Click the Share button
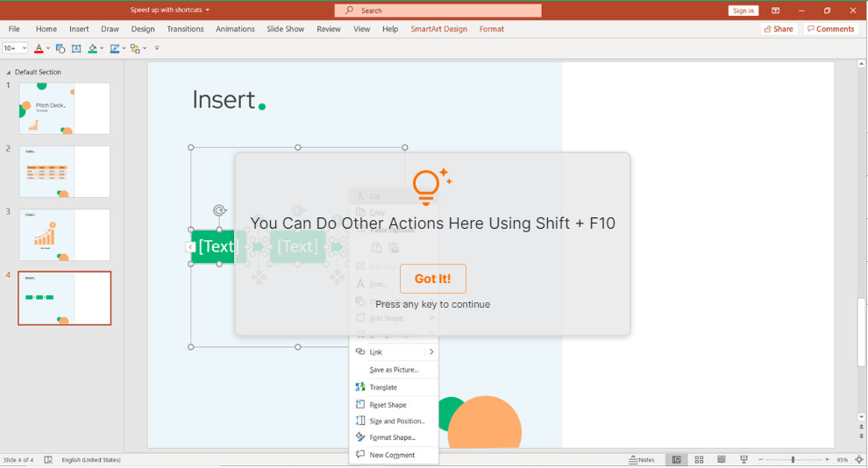 [x=779, y=29]
